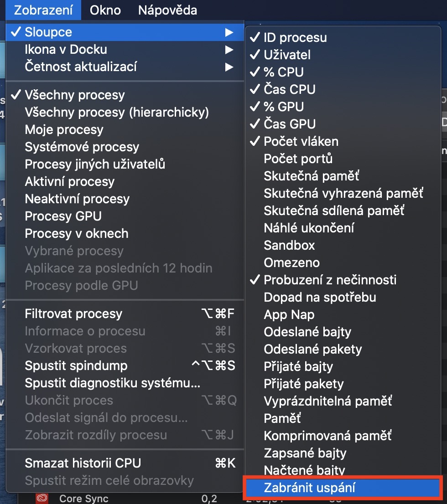The height and width of the screenshot is (504, 447).
Task: Select Všechny procesy (hierarchicky) view
Action: pos(116,112)
